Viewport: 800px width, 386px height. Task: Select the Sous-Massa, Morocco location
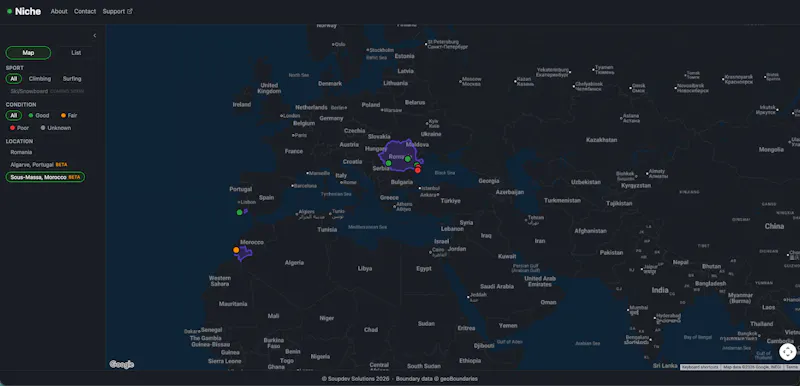point(45,177)
